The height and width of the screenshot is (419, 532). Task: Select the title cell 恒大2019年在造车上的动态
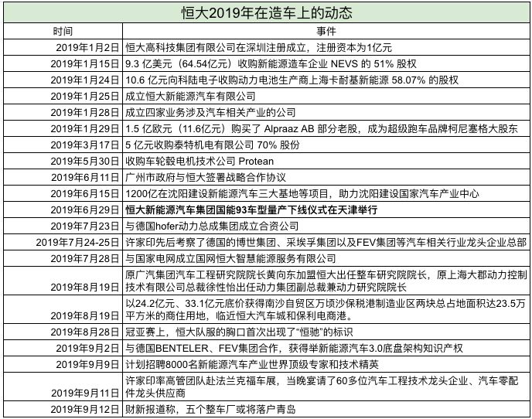coord(266,13)
